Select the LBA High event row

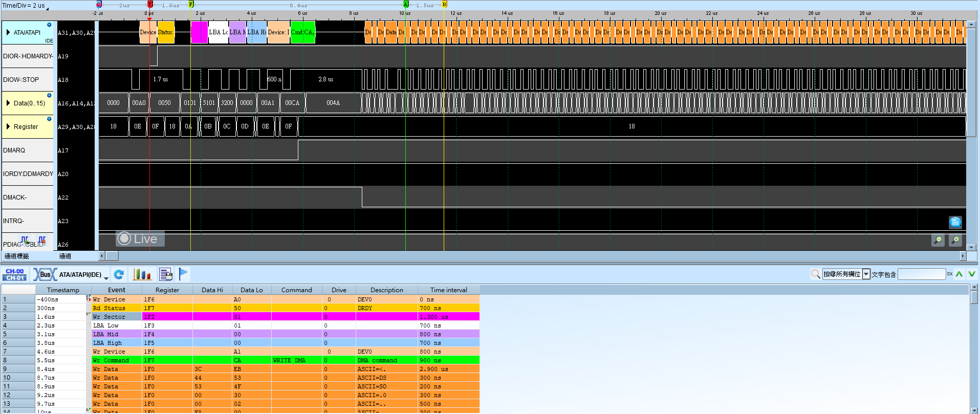240,343
